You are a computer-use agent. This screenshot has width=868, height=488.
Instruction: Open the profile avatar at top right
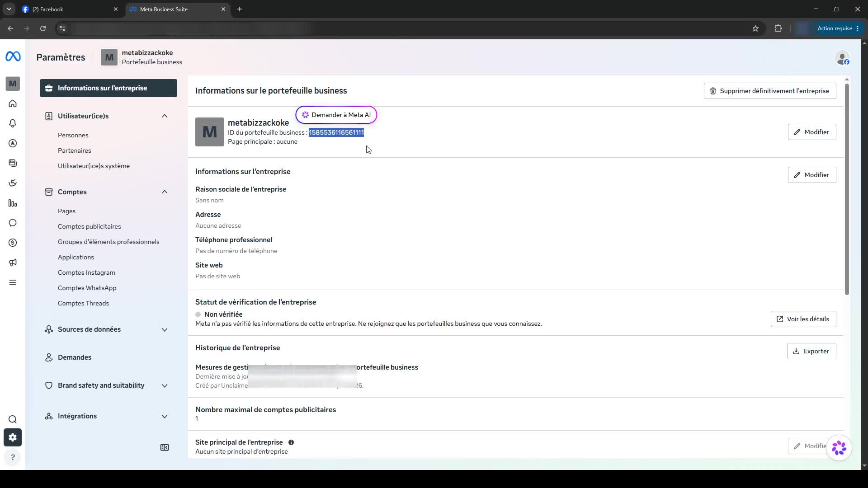tap(842, 58)
